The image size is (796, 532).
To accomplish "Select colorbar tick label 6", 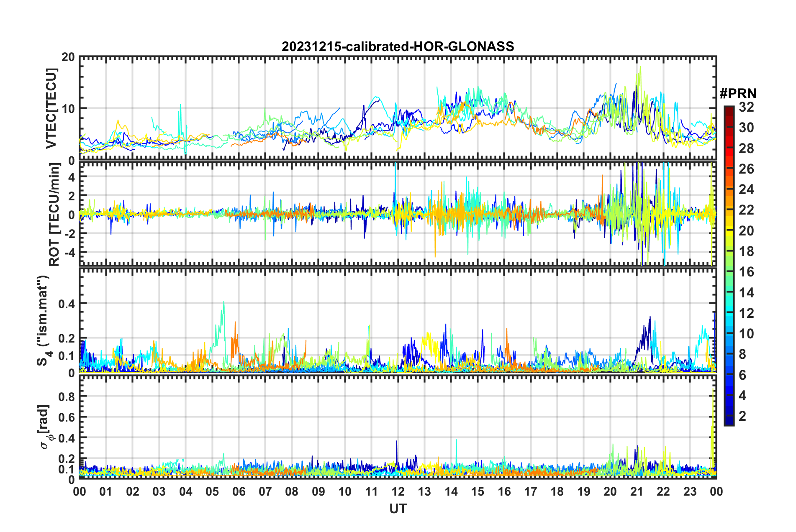I will tap(742, 375).
